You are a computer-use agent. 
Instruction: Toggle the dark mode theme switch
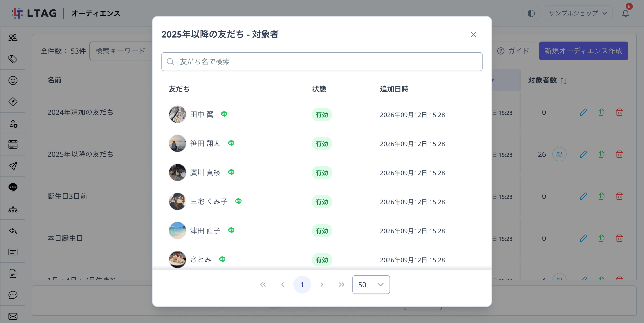pos(531,13)
